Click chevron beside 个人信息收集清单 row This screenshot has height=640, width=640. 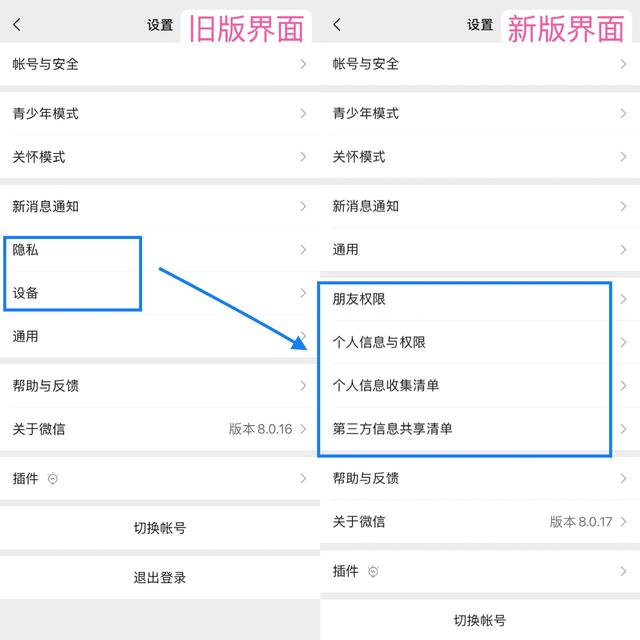point(623,385)
